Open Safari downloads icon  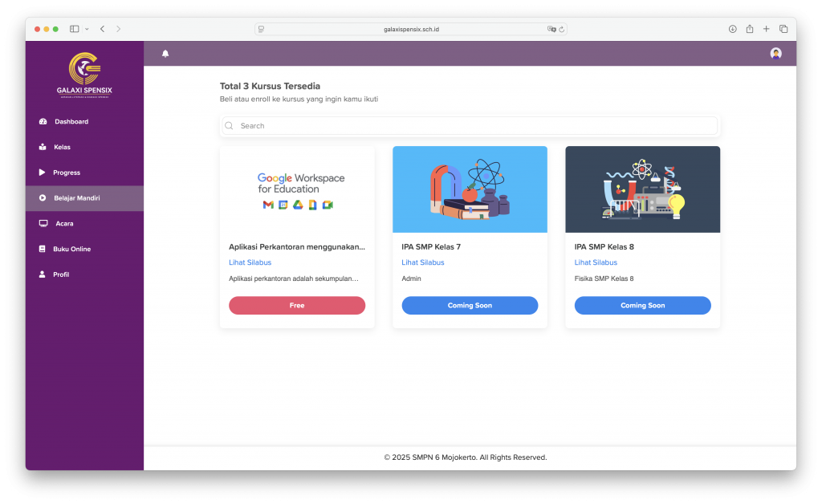[x=732, y=30]
